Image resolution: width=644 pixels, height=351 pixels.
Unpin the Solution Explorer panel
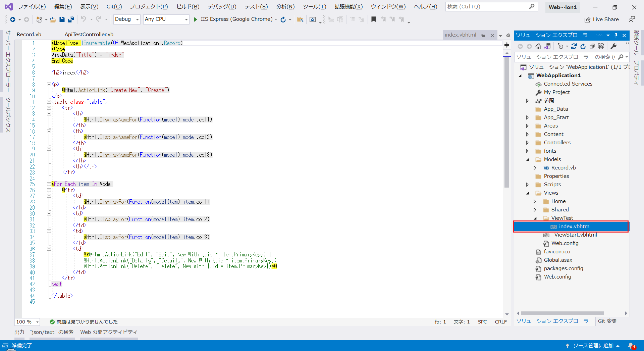coord(616,35)
